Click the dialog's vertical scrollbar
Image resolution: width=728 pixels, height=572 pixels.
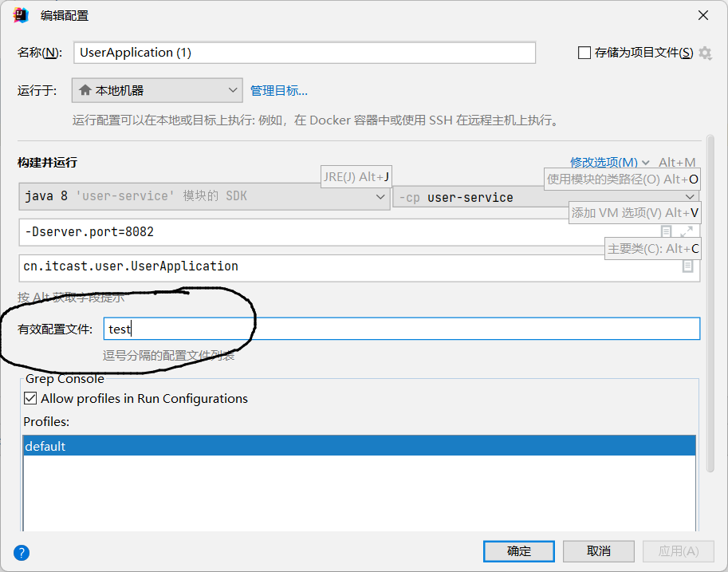pyautogui.click(x=710, y=303)
